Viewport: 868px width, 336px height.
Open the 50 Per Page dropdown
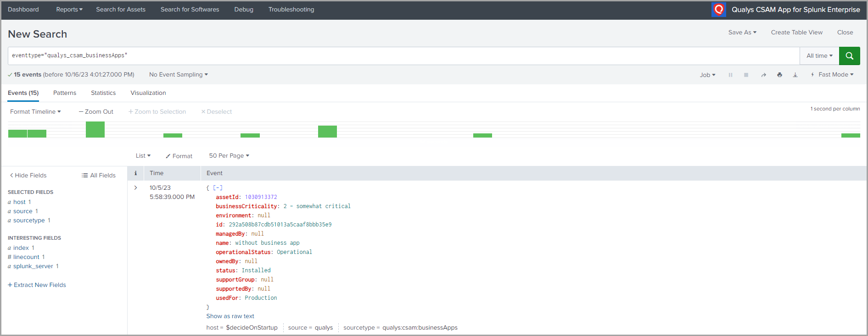229,156
